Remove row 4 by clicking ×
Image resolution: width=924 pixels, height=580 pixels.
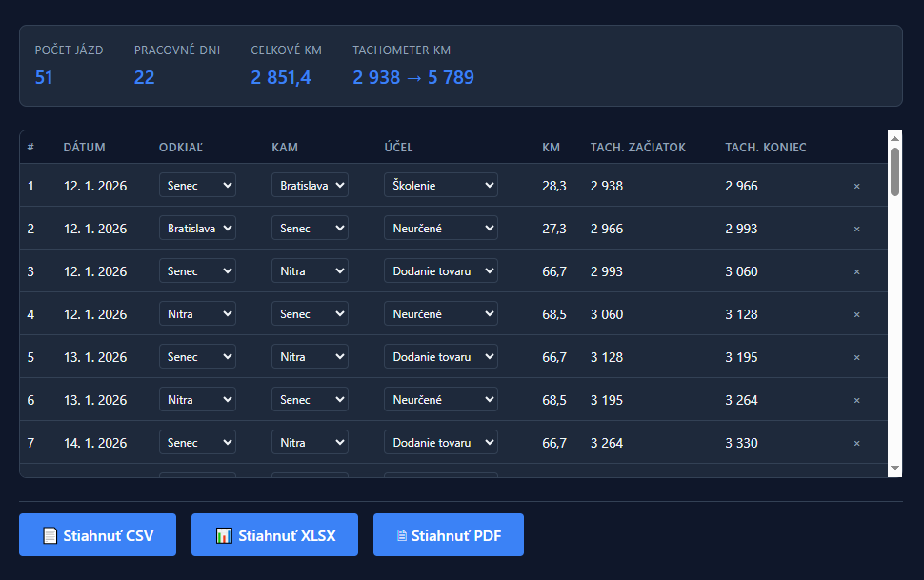(x=856, y=314)
